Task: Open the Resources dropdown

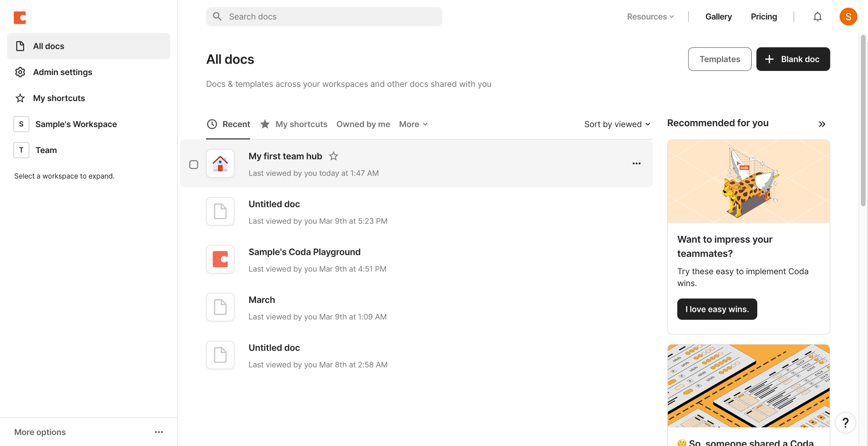Action: [x=650, y=16]
